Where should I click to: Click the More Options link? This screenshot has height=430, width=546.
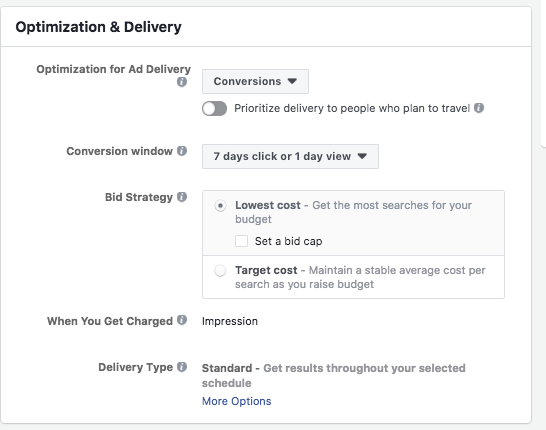point(236,401)
